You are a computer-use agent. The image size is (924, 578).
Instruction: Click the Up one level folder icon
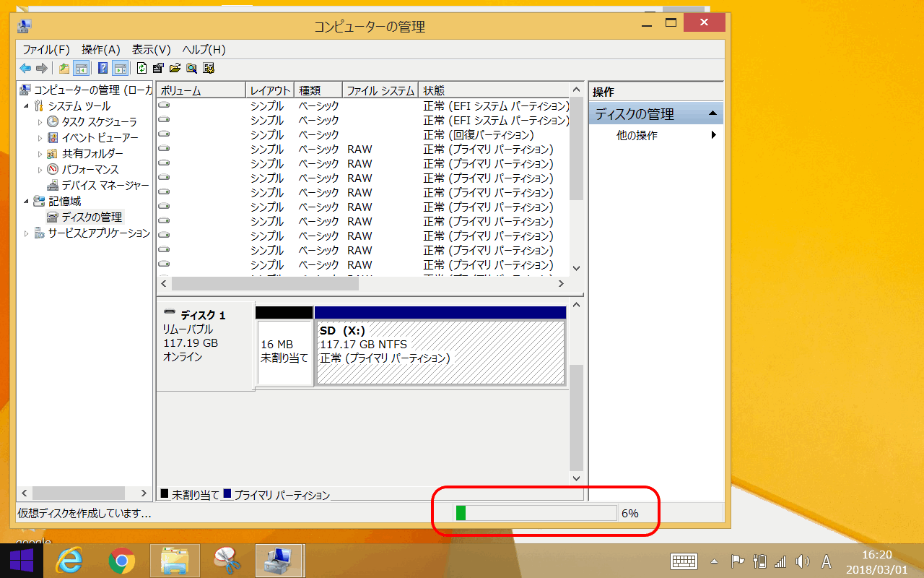(64, 69)
